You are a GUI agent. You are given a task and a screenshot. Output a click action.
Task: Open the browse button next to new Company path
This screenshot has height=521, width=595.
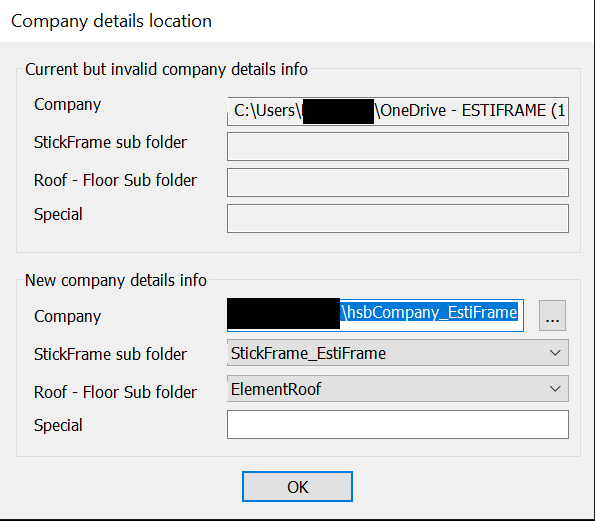point(552,315)
